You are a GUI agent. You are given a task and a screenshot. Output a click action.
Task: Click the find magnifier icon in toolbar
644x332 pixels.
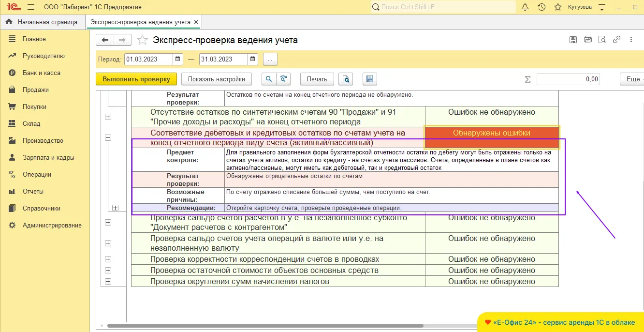tap(268, 79)
